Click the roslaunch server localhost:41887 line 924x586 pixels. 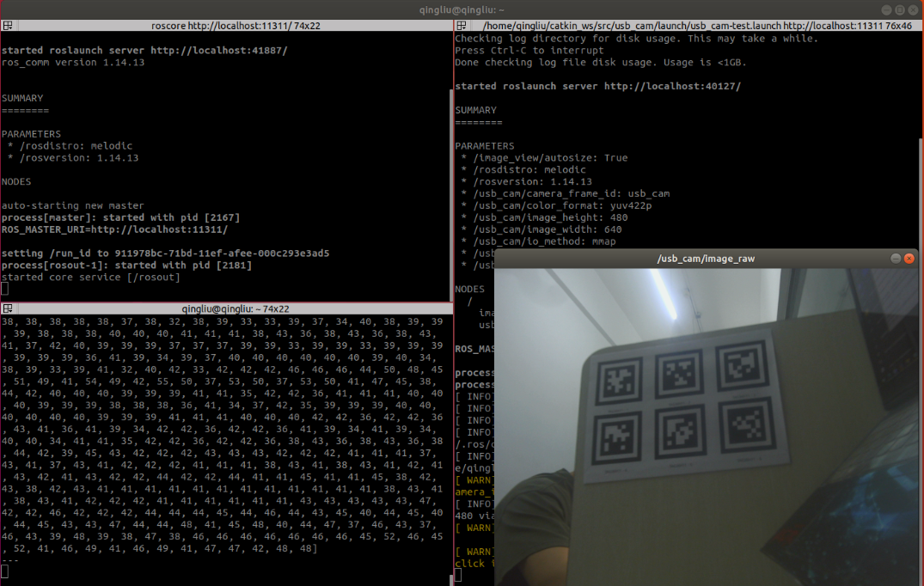(x=144, y=51)
